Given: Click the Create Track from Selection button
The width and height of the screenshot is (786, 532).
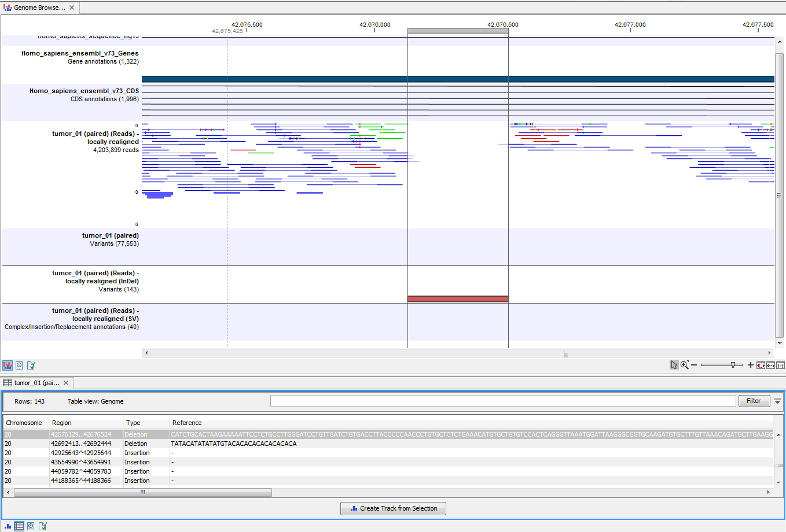Looking at the screenshot, I should coord(393,508).
